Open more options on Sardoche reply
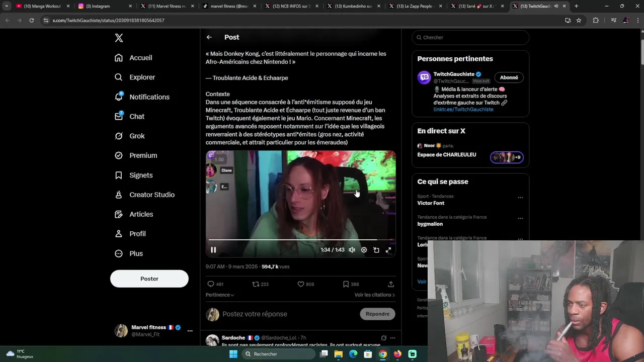Image resolution: width=644 pixels, height=362 pixels. click(x=392, y=338)
